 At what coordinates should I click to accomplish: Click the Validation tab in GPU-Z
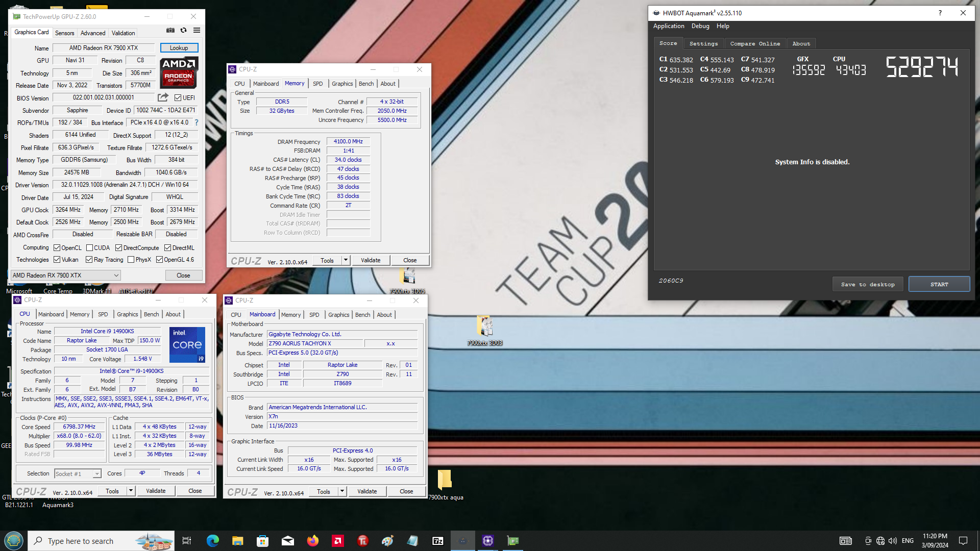pyautogui.click(x=123, y=33)
